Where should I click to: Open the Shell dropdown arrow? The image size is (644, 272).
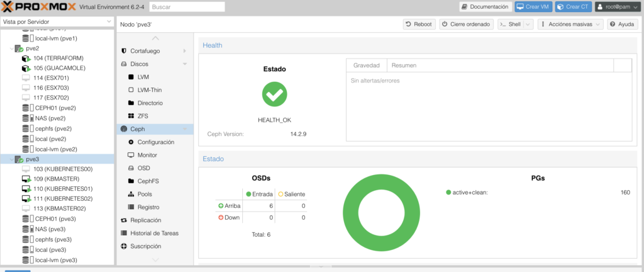[528, 25]
